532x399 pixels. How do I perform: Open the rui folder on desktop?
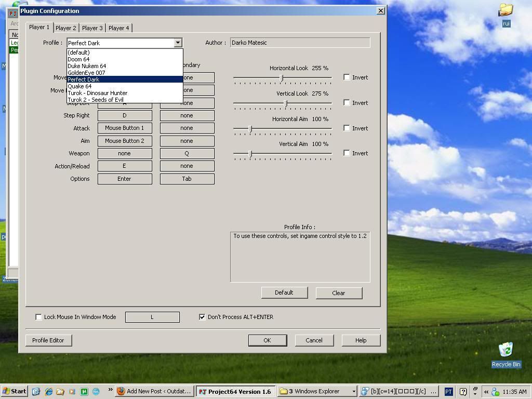pos(506,10)
